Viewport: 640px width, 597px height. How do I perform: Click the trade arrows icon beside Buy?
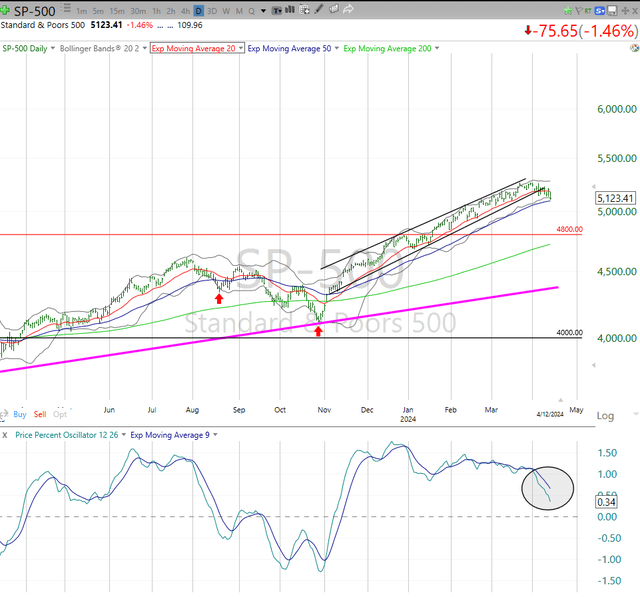(3, 415)
